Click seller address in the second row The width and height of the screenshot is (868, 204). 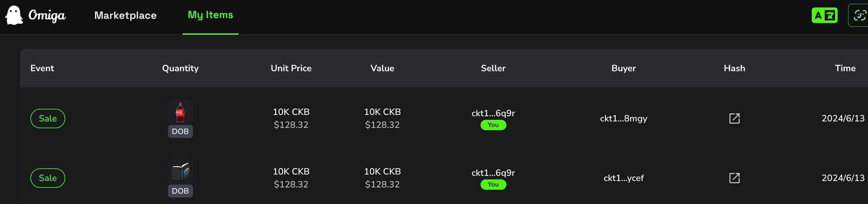pyautogui.click(x=493, y=173)
